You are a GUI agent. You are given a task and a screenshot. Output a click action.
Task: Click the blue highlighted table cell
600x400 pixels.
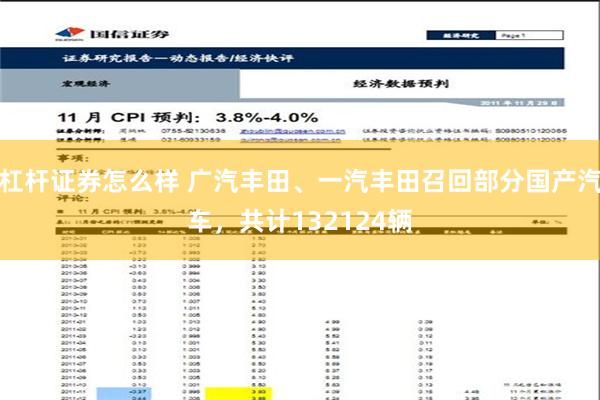[x=124, y=394]
